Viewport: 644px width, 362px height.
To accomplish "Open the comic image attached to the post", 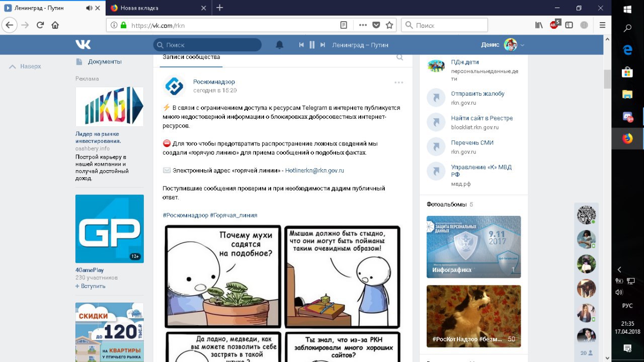I will pos(283,293).
